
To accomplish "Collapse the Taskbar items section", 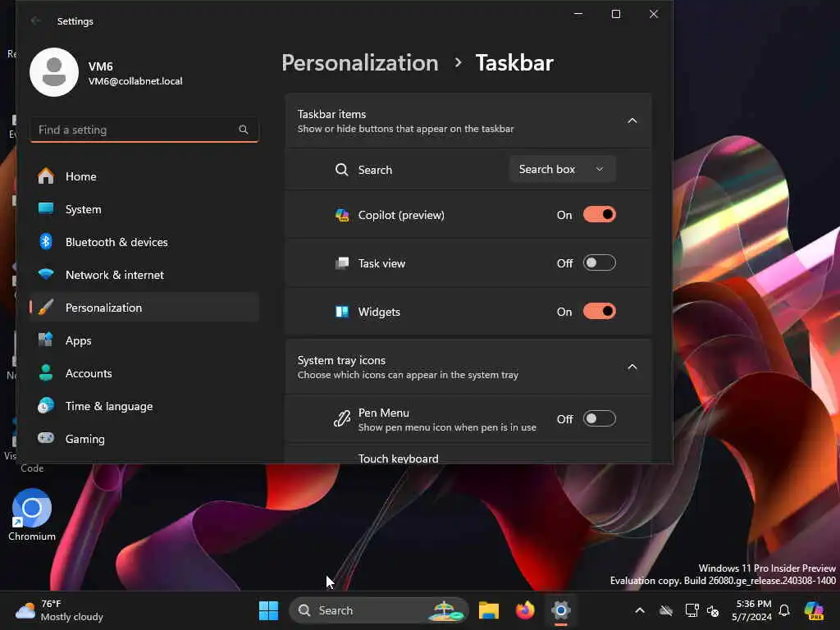I will [632, 121].
